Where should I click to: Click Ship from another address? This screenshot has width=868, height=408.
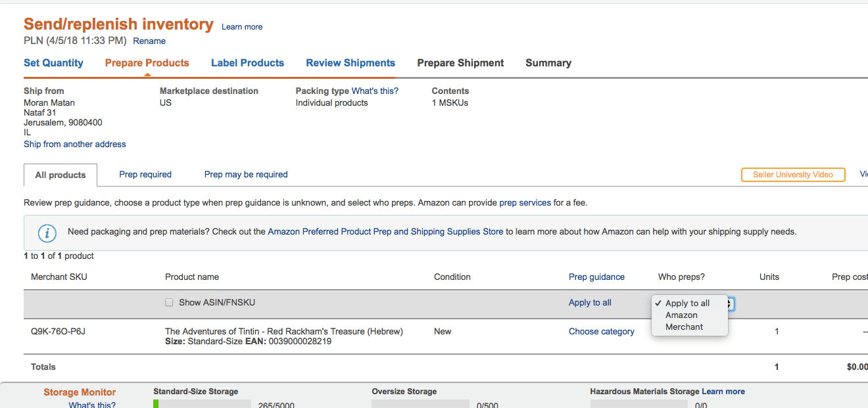(x=75, y=144)
